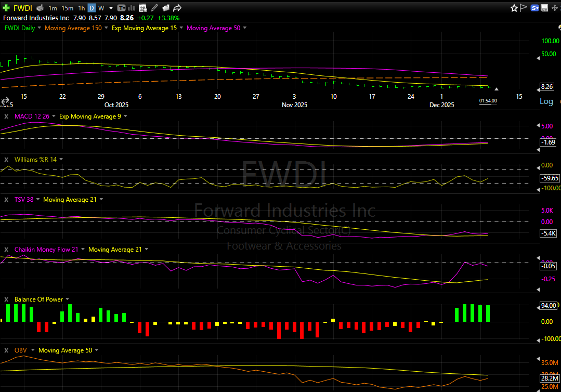
Task: Click the blue S layout dropdown button
Action: (x=534, y=8)
